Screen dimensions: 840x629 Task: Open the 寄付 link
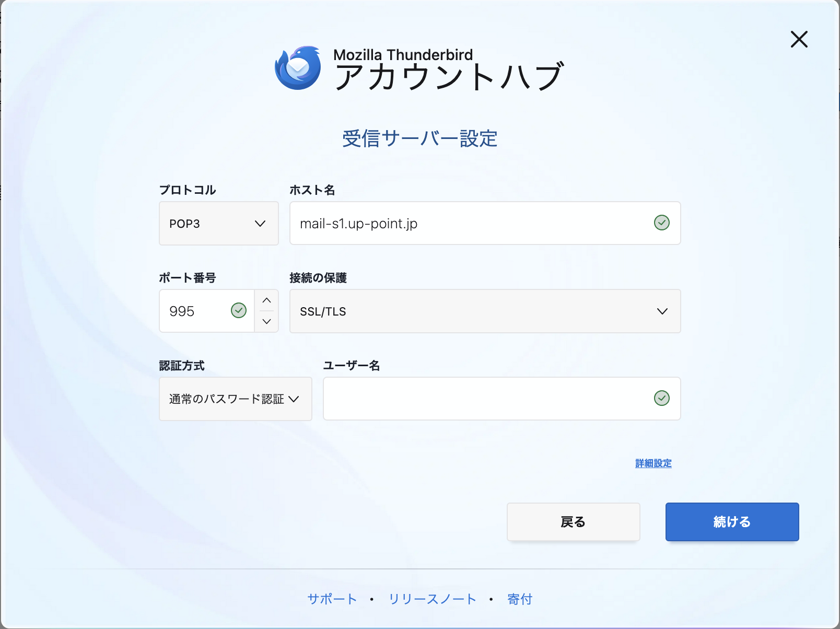pyautogui.click(x=520, y=599)
